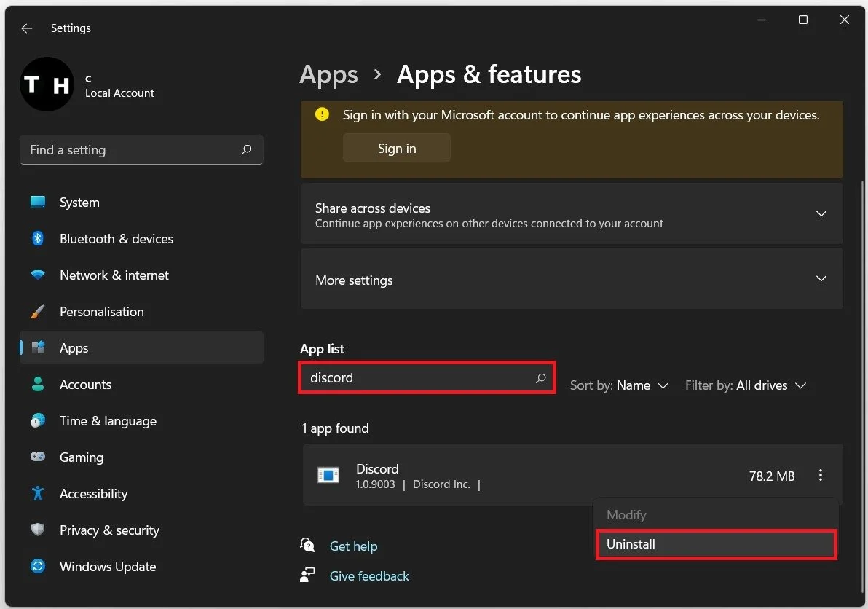This screenshot has width=868, height=609.
Task: Go to Bluetooth & devices
Action: pos(141,239)
